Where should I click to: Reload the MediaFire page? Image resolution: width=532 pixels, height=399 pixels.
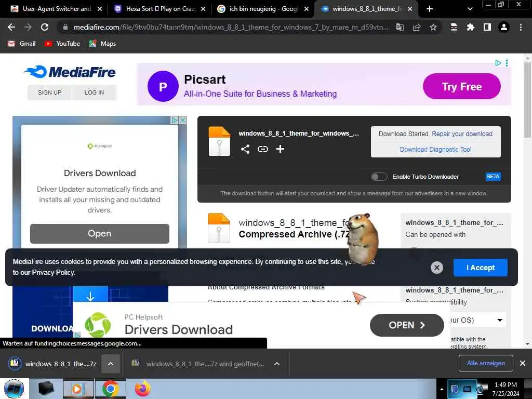point(45,27)
